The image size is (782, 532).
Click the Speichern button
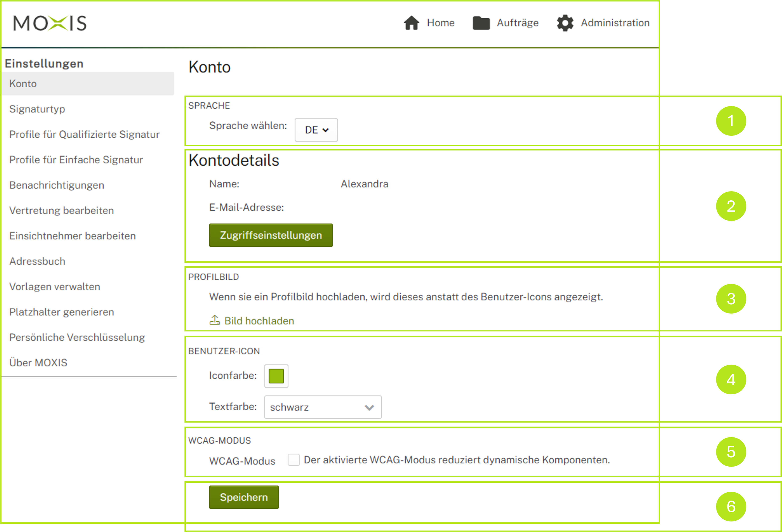coord(244,497)
